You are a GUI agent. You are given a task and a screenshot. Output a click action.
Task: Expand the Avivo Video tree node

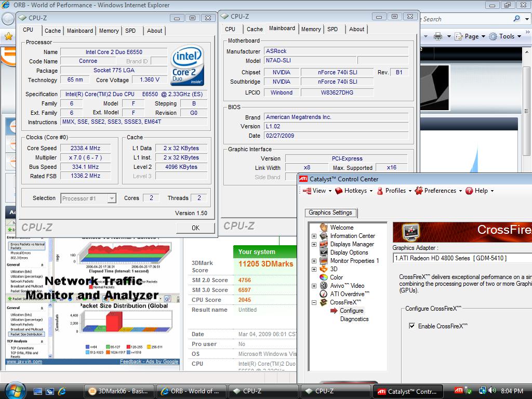click(314, 286)
